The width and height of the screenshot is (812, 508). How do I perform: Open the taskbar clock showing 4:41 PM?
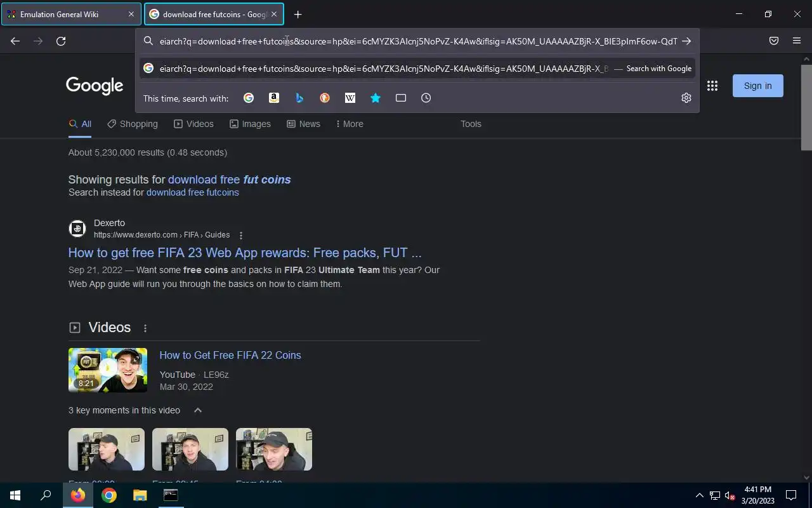click(758, 495)
